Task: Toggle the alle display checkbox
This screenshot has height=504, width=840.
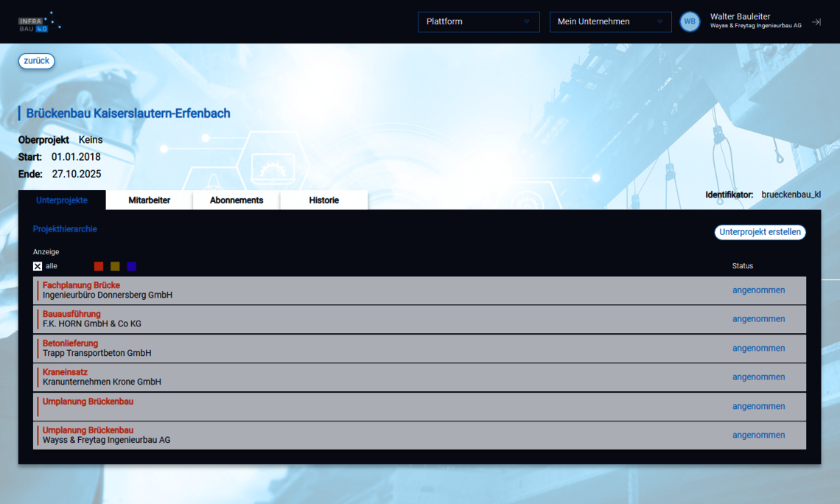Action: click(x=38, y=266)
